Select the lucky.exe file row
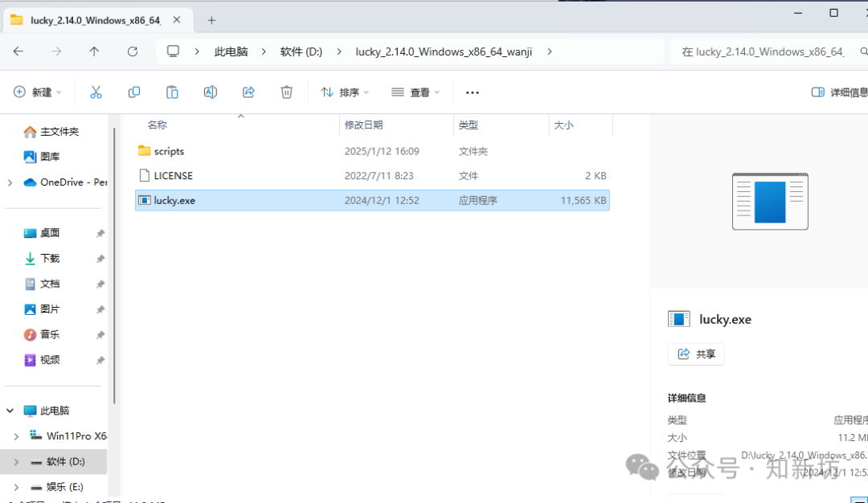The width and height of the screenshot is (868, 503). tap(372, 200)
